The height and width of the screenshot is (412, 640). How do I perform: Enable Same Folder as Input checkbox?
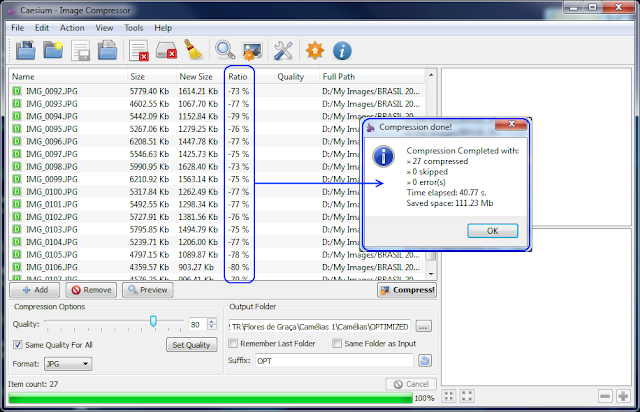click(x=337, y=343)
